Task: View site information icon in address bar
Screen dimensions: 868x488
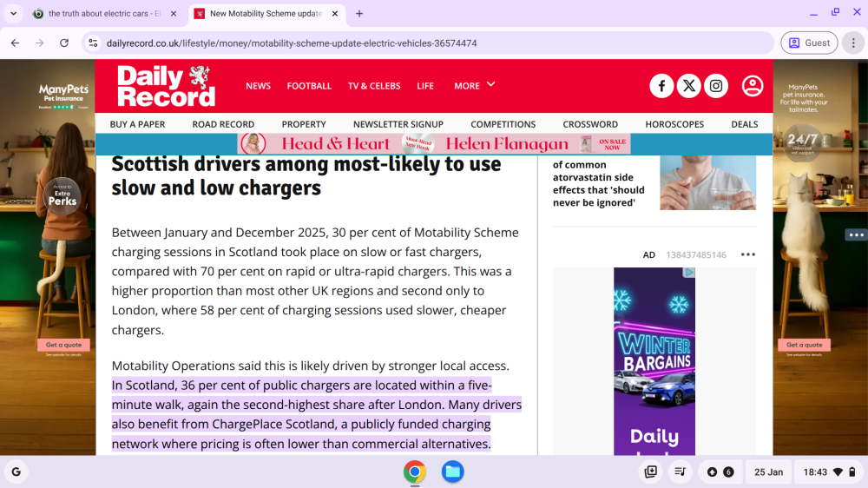Action: [93, 43]
